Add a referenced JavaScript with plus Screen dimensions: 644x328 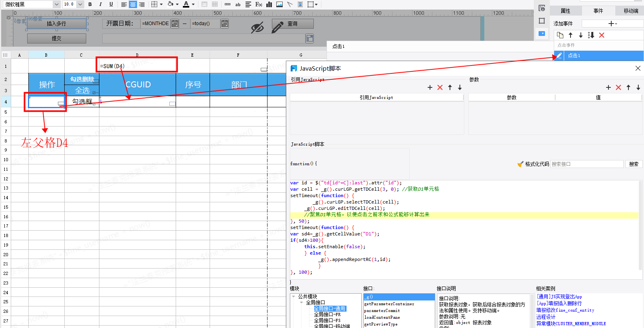click(x=430, y=87)
